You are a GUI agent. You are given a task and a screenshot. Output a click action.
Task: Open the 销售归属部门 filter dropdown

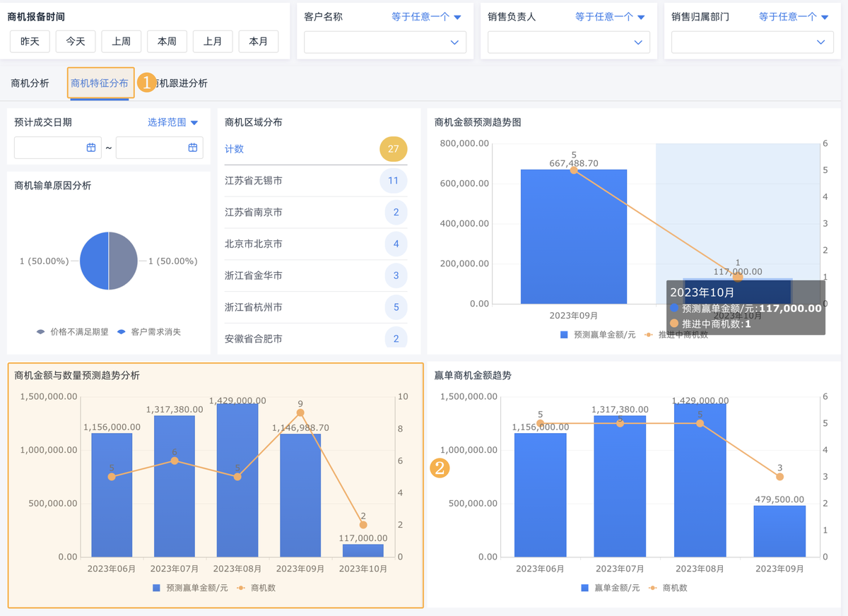coord(789,16)
